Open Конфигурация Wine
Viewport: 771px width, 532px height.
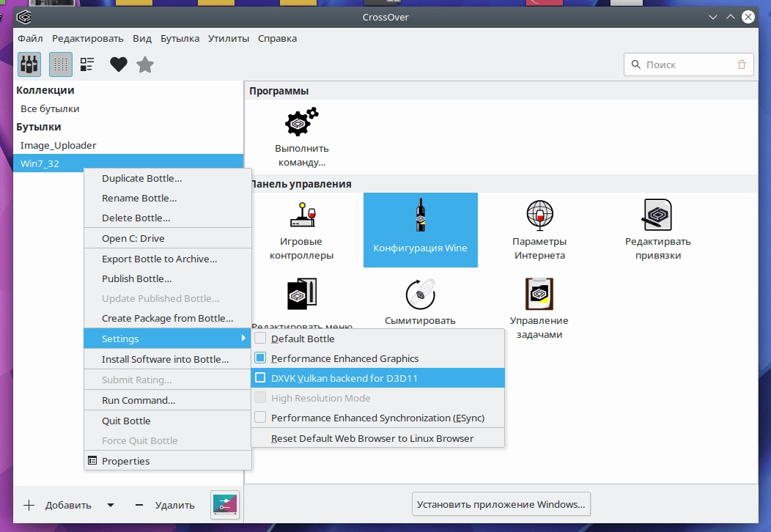(421, 230)
